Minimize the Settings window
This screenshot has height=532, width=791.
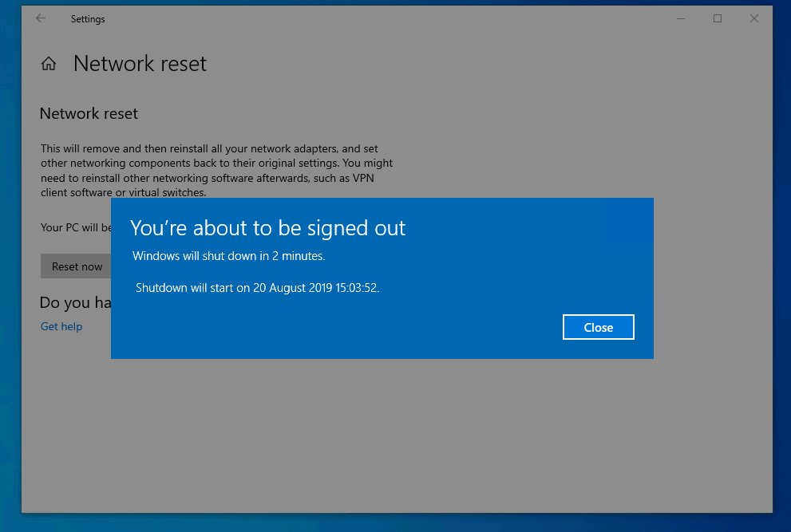click(x=681, y=18)
